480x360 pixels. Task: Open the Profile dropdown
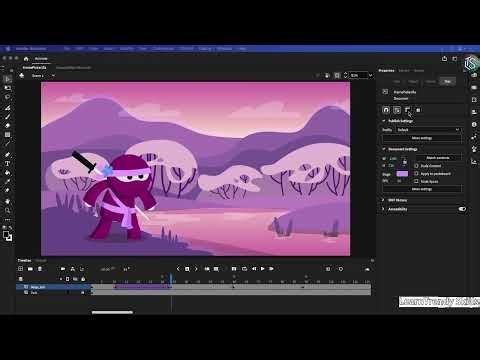tap(429, 130)
